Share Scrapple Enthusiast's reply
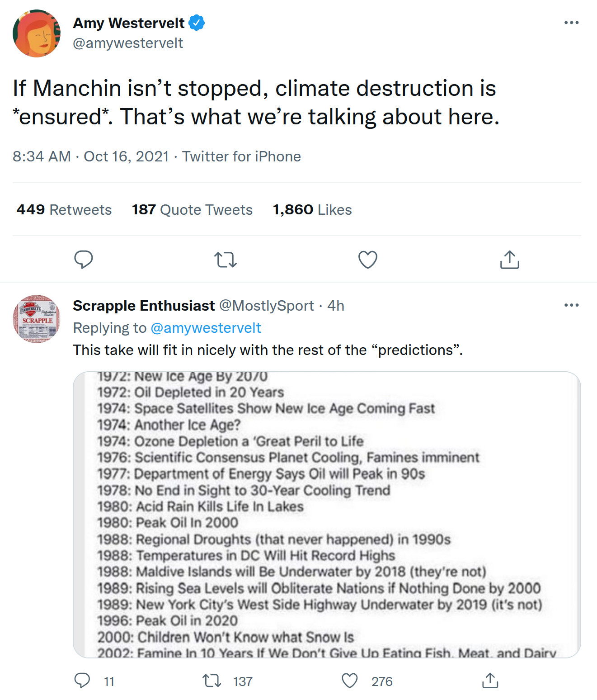Viewport: 597px width, 700px height. (x=490, y=681)
